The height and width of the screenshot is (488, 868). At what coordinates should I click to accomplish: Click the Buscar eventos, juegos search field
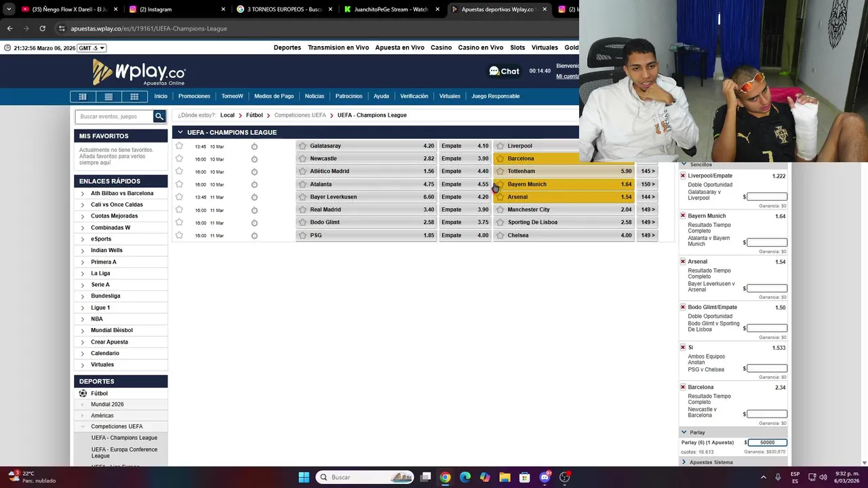(x=115, y=117)
